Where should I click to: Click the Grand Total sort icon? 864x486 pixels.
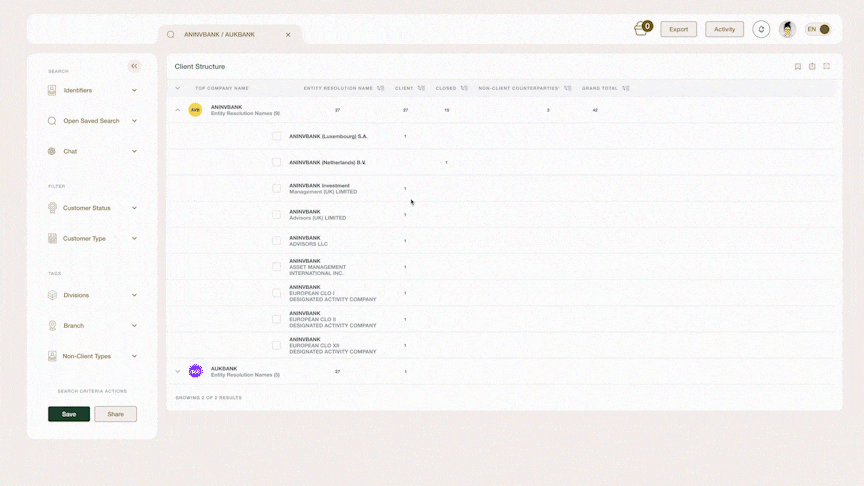click(626, 88)
